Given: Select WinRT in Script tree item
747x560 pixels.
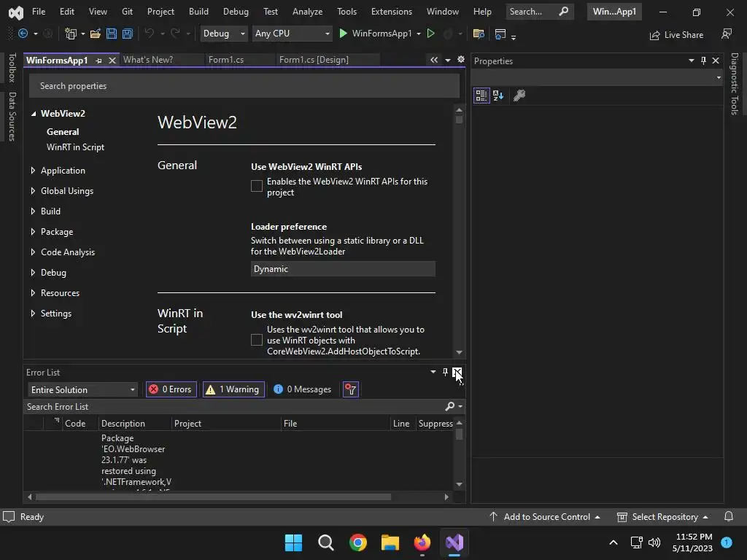Looking at the screenshot, I should pos(75,147).
